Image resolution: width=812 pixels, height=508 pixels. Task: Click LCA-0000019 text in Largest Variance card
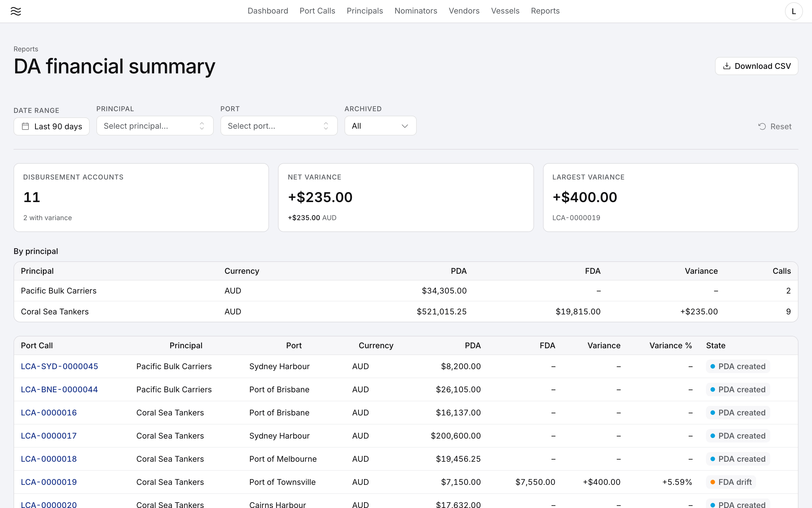point(576,218)
